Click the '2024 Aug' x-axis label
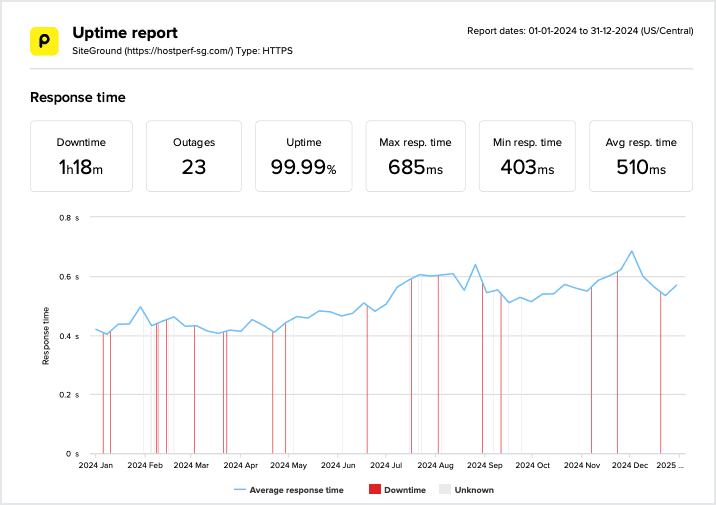716x505 pixels. (435, 465)
